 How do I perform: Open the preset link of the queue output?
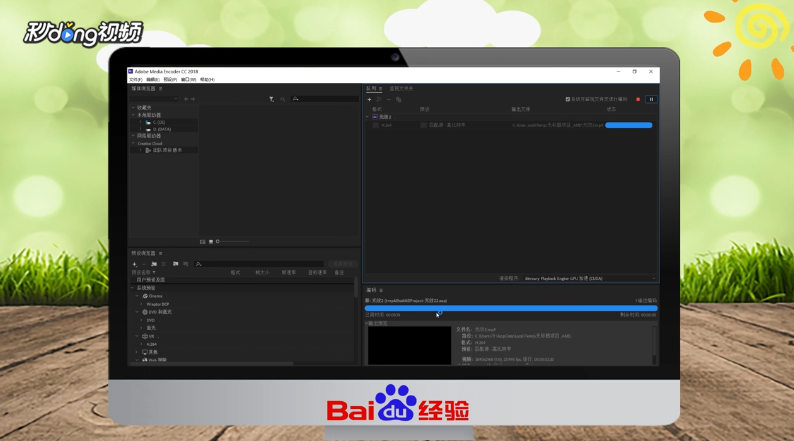[x=447, y=125]
